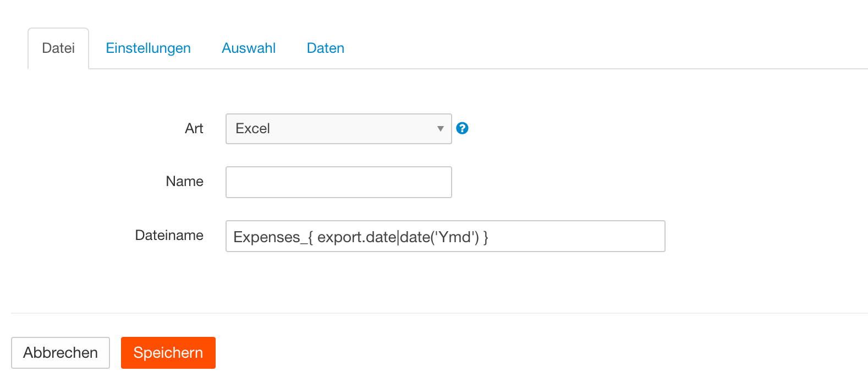
Task: Switch to the Datei tab
Action: (58, 48)
